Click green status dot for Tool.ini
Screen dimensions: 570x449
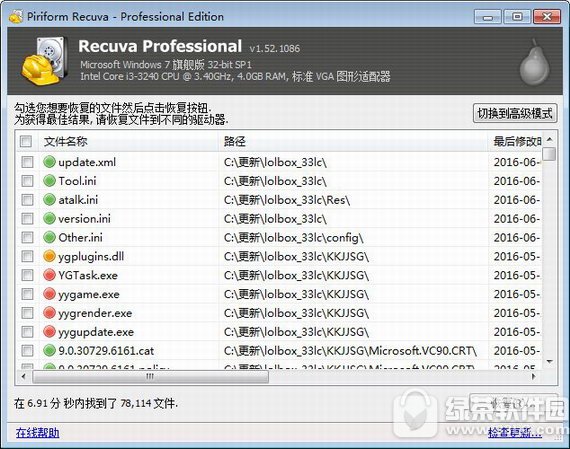tap(49, 181)
